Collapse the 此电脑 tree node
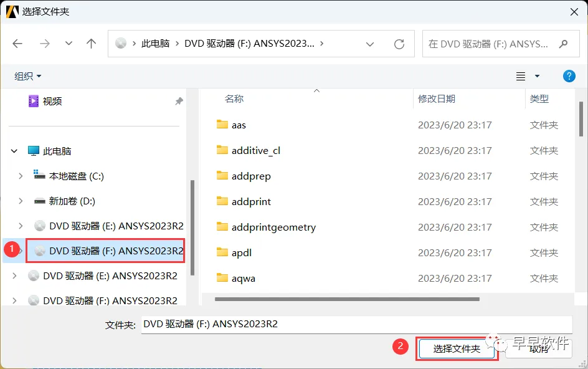Viewport: 588px width, 369px height. point(14,151)
